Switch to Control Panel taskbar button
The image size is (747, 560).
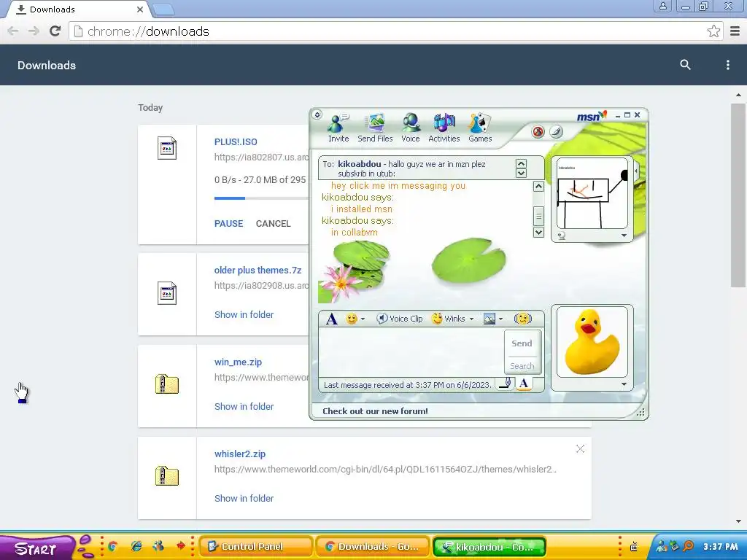(255, 547)
